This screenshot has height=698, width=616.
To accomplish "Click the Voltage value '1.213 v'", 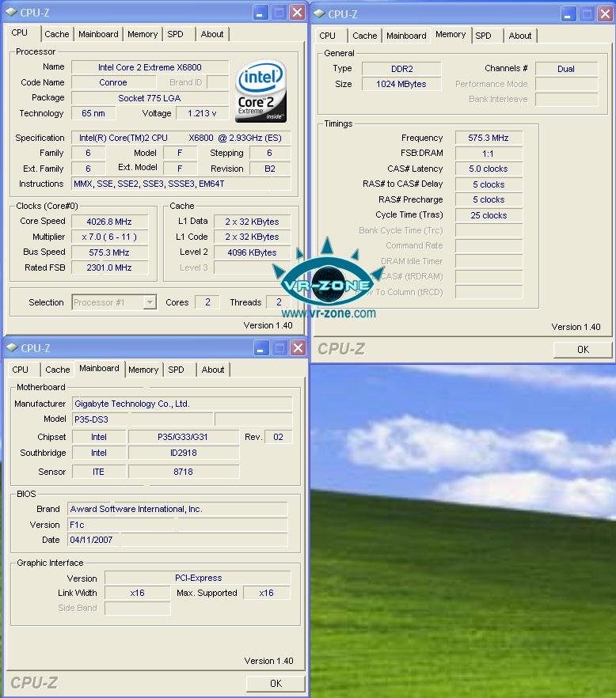I will tap(202, 113).
